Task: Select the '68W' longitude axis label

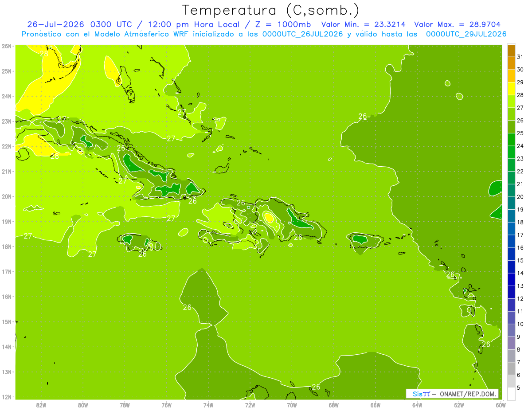Action: pyautogui.click(x=334, y=405)
